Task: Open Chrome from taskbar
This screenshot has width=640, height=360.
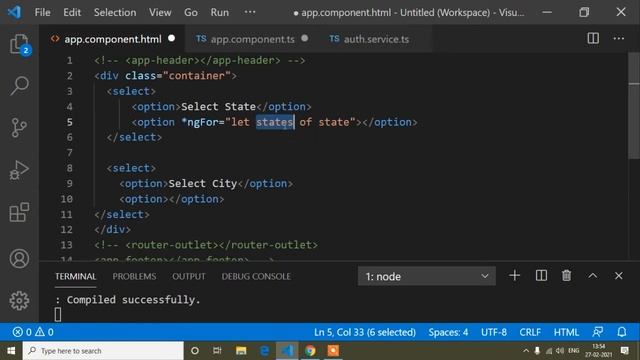Action: click(x=310, y=351)
